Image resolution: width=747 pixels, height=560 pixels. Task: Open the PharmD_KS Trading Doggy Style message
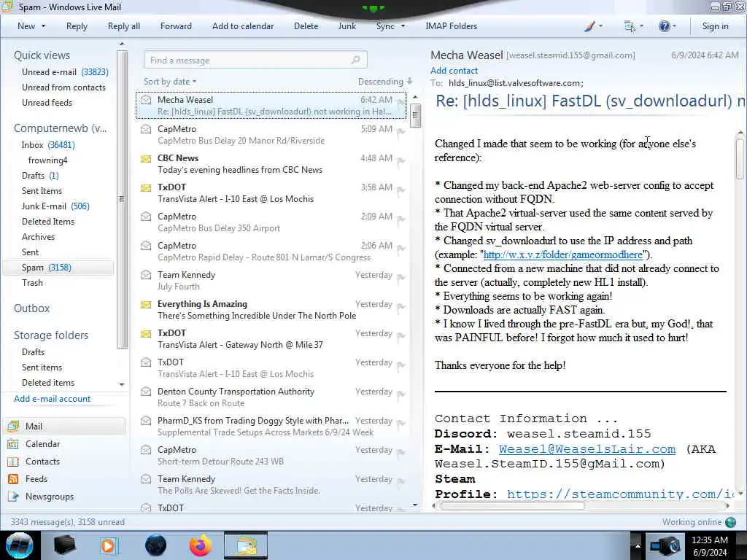[x=271, y=426]
